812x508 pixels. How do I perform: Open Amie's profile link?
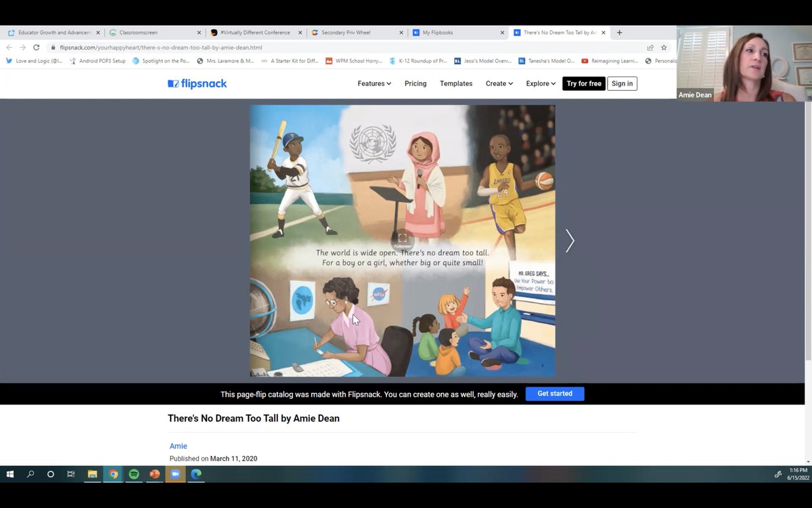pyautogui.click(x=177, y=446)
